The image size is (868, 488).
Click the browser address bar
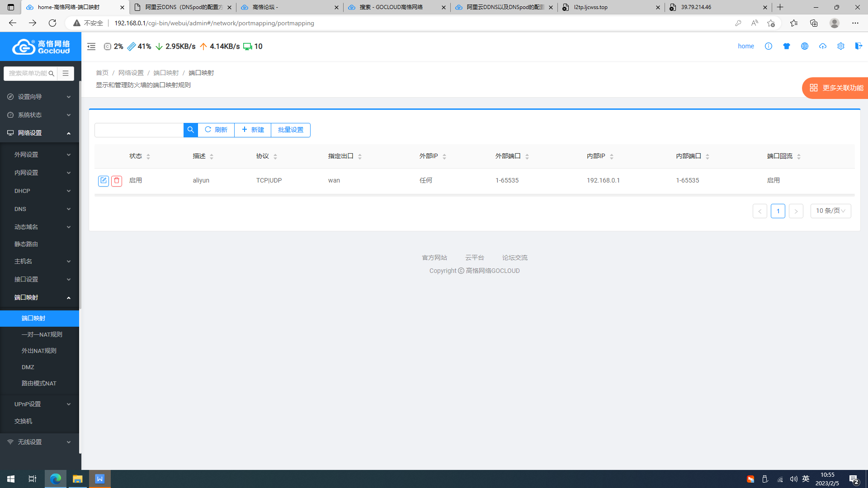(x=420, y=23)
